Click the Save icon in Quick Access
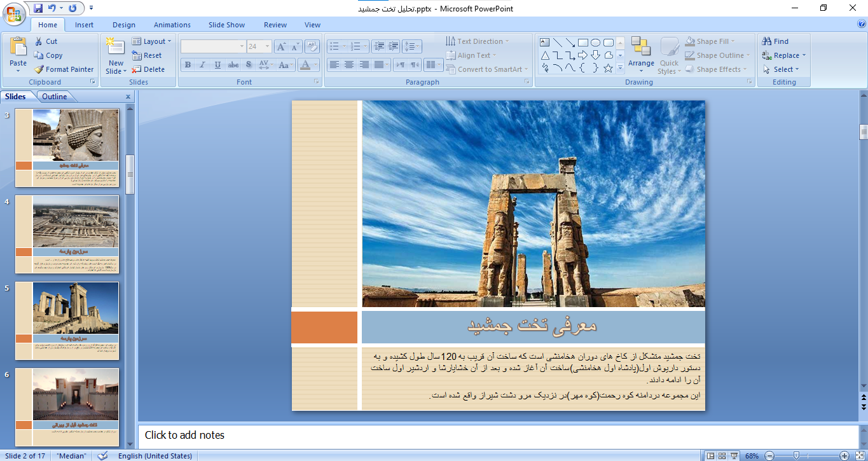Viewport: 868px width, 461px height. (x=38, y=8)
